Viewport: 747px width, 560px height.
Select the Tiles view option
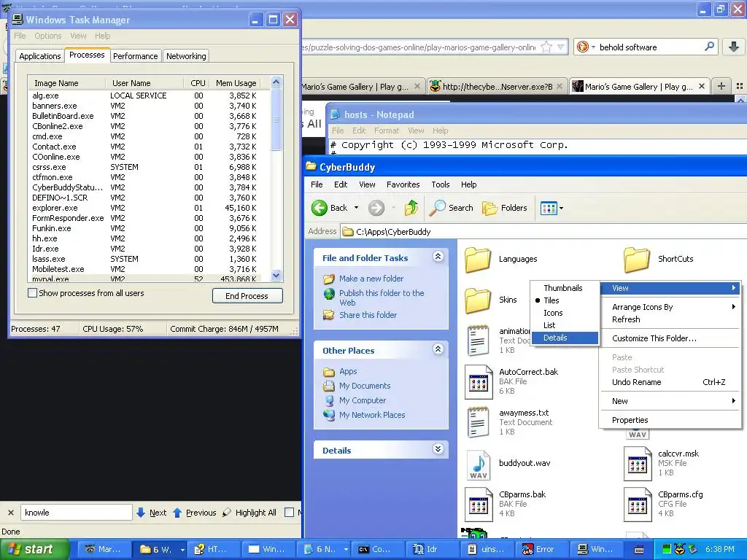pos(551,300)
